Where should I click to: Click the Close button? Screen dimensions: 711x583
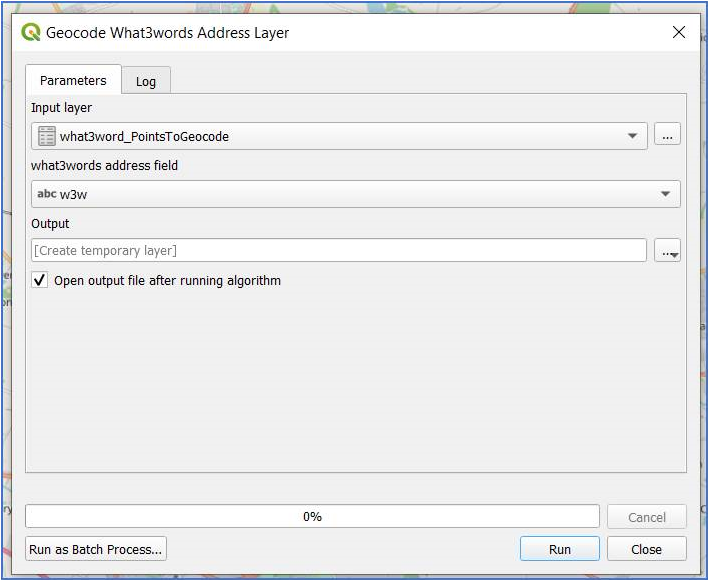[647, 549]
